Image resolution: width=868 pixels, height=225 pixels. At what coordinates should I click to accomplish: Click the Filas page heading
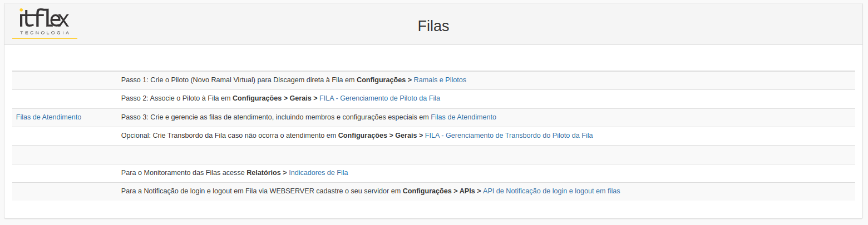[x=433, y=26]
